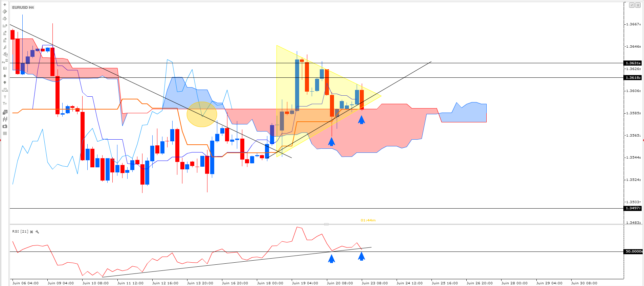The height and width of the screenshot is (286, 644).
Task: Click the 01:44m candle countdown timer
Action: tap(368, 220)
